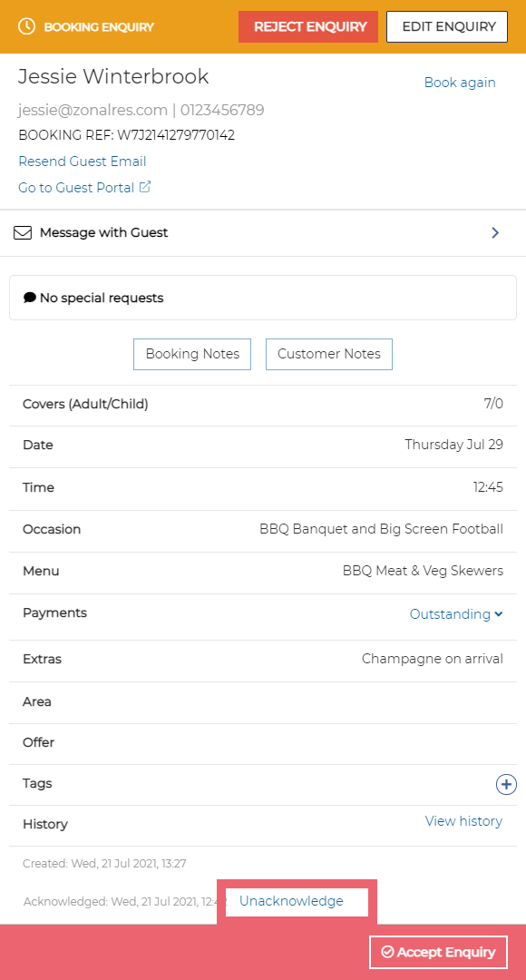Click Resend Guest Email link
The width and height of the screenshot is (526, 980).
83,162
